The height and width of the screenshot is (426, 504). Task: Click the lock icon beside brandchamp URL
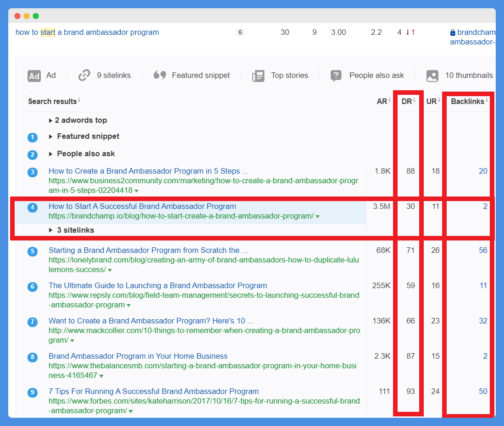453,33
